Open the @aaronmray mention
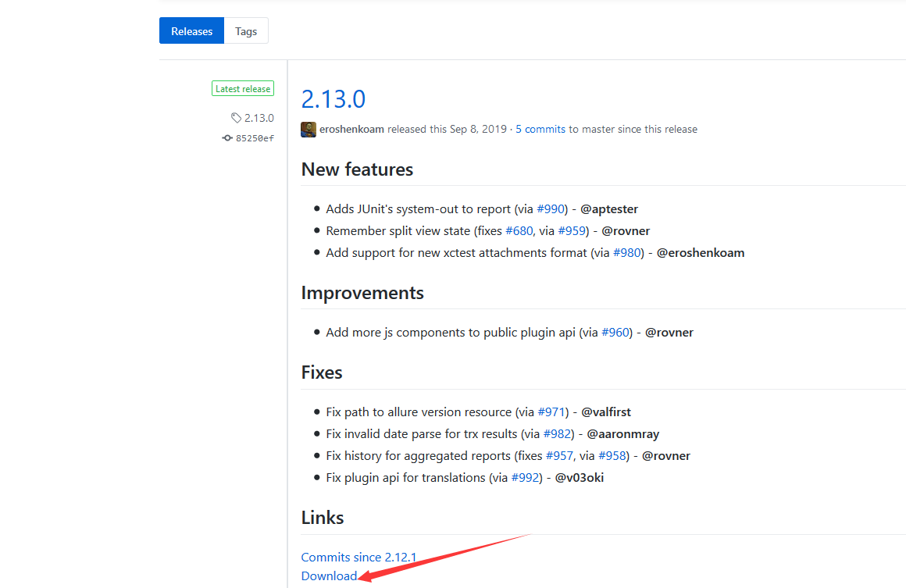Screen dimensions: 906x588 click(623, 434)
